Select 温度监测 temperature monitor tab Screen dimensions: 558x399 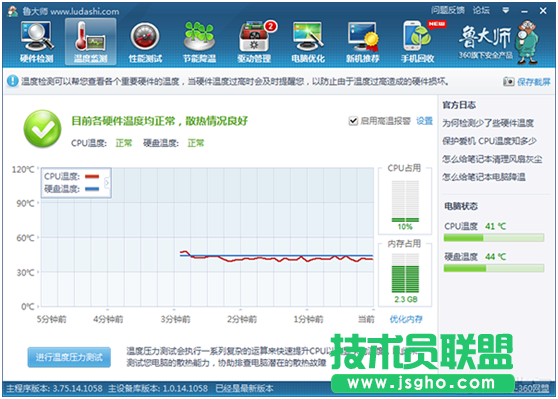90,42
